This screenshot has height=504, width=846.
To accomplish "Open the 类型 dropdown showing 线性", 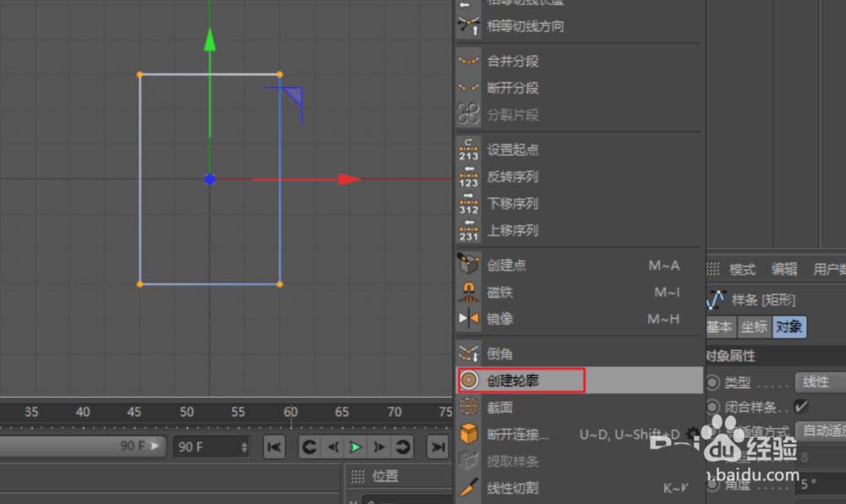I will pyautogui.click(x=818, y=382).
